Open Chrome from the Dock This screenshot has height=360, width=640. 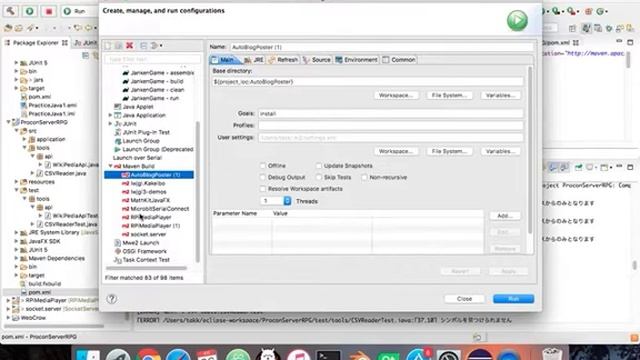coord(148,355)
